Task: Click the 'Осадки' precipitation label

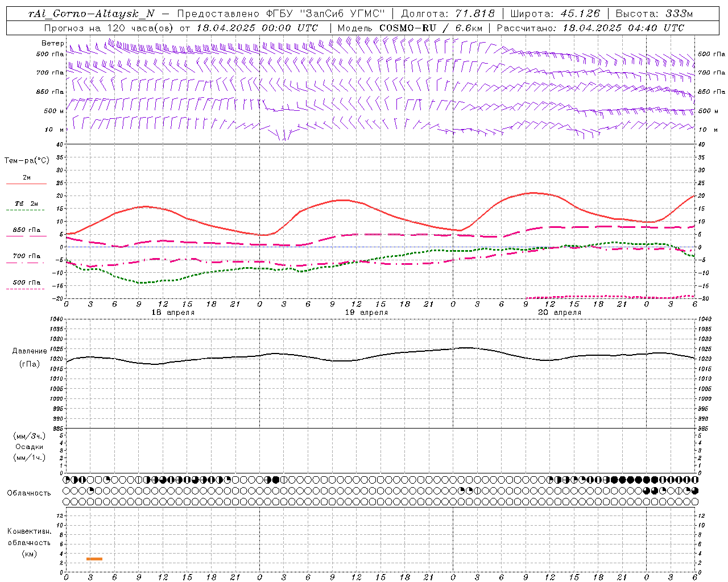Action: coord(29,447)
